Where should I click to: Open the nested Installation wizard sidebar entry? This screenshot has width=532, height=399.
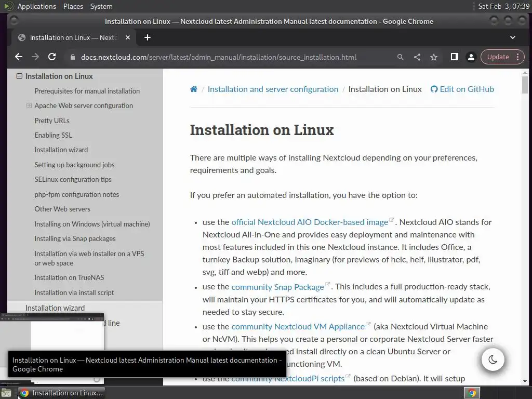(61, 150)
